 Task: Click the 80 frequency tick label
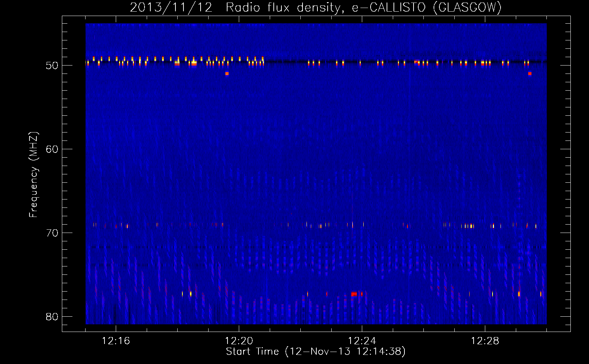click(x=52, y=317)
